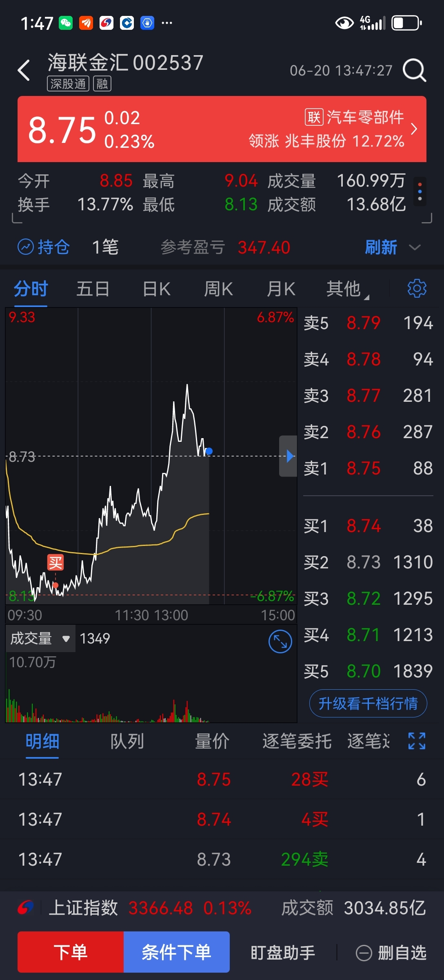Switch to 月K chart tab
This screenshot has width=444, height=980.
[x=281, y=289]
